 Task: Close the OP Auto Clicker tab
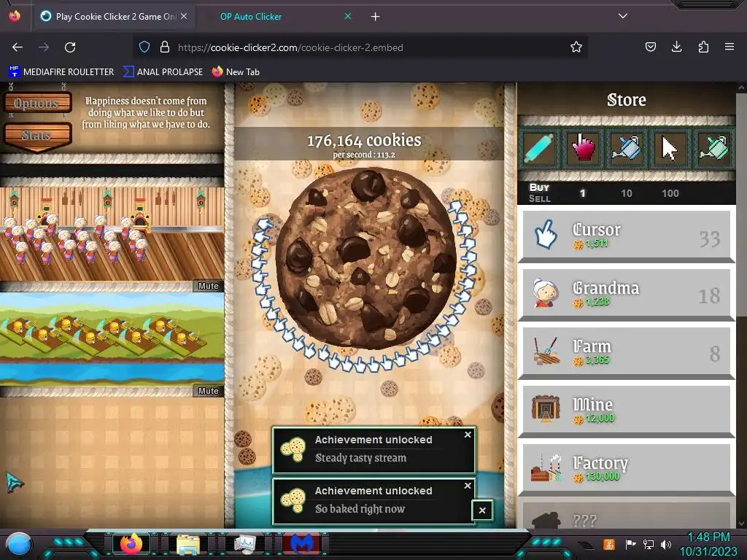[348, 16]
